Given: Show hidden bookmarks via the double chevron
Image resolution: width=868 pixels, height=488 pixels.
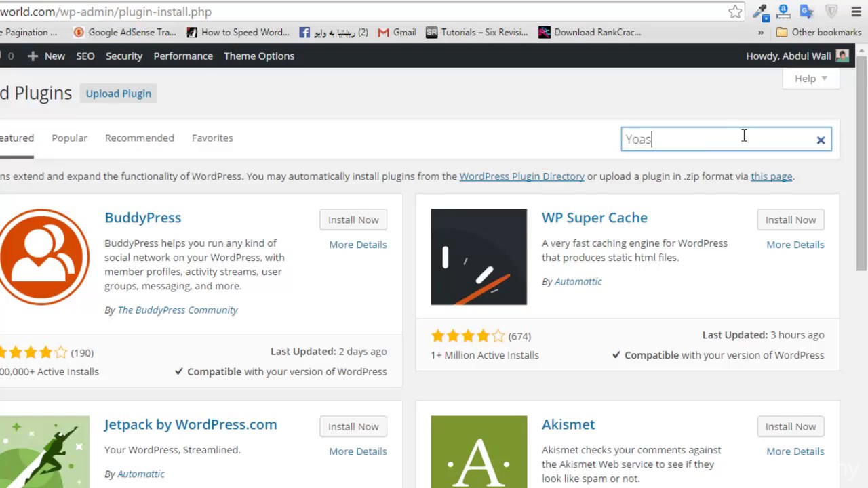Looking at the screenshot, I should pyautogui.click(x=761, y=32).
